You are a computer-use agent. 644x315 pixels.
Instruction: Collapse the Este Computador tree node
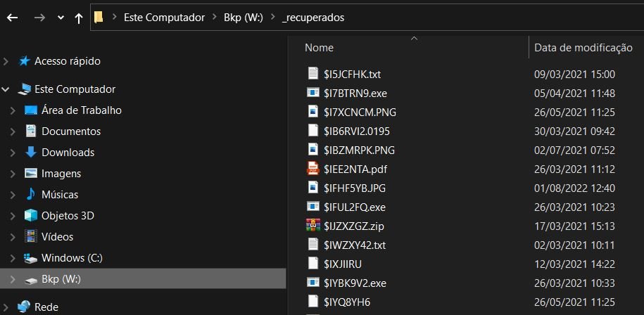click(6, 89)
